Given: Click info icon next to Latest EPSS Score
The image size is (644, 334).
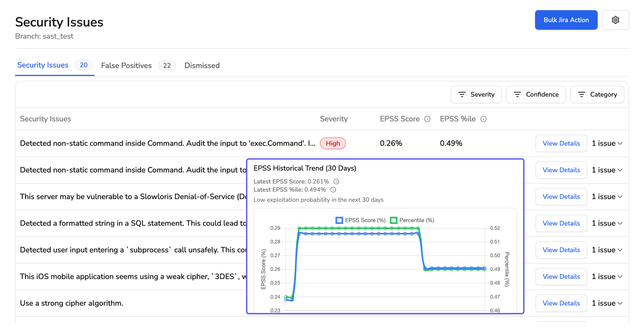Looking at the screenshot, I should (x=336, y=181).
